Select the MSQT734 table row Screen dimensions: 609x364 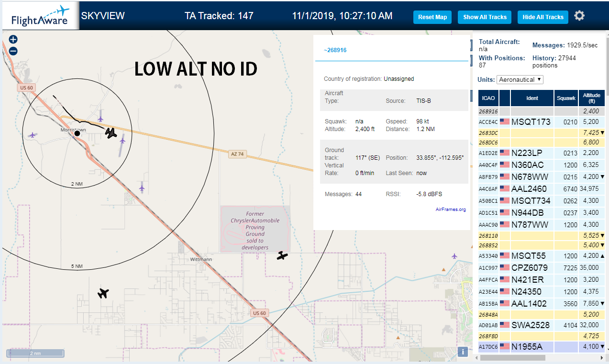coord(542,201)
